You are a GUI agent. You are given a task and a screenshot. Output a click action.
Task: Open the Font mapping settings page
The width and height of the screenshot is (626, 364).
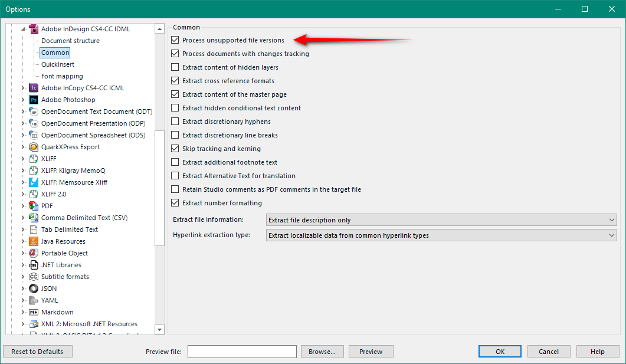coord(62,76)
